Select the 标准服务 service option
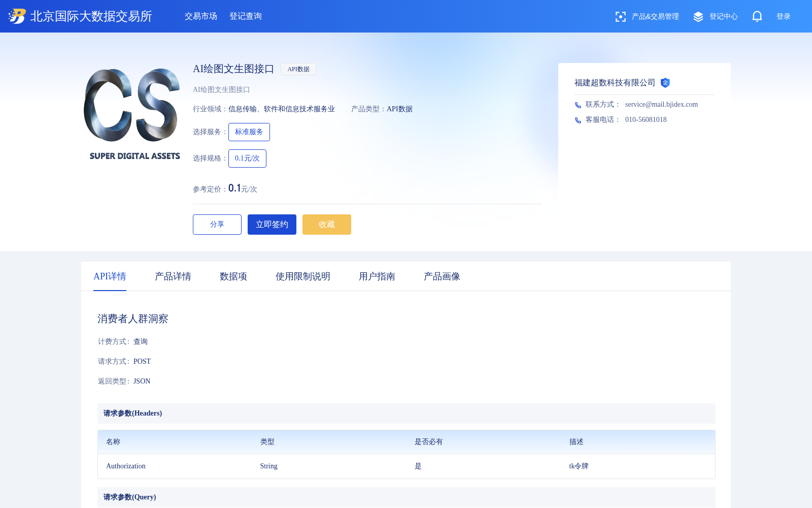 tap(249, 132)
